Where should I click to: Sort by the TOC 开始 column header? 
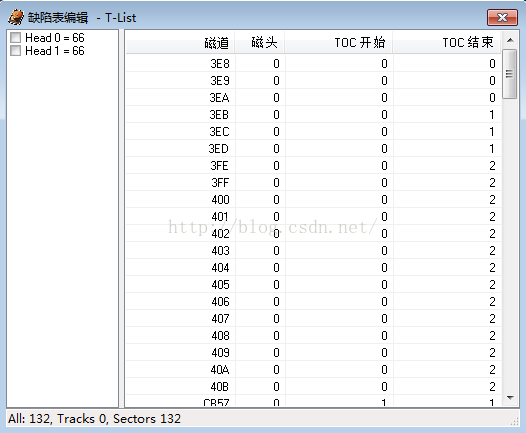tap(339, 42)
